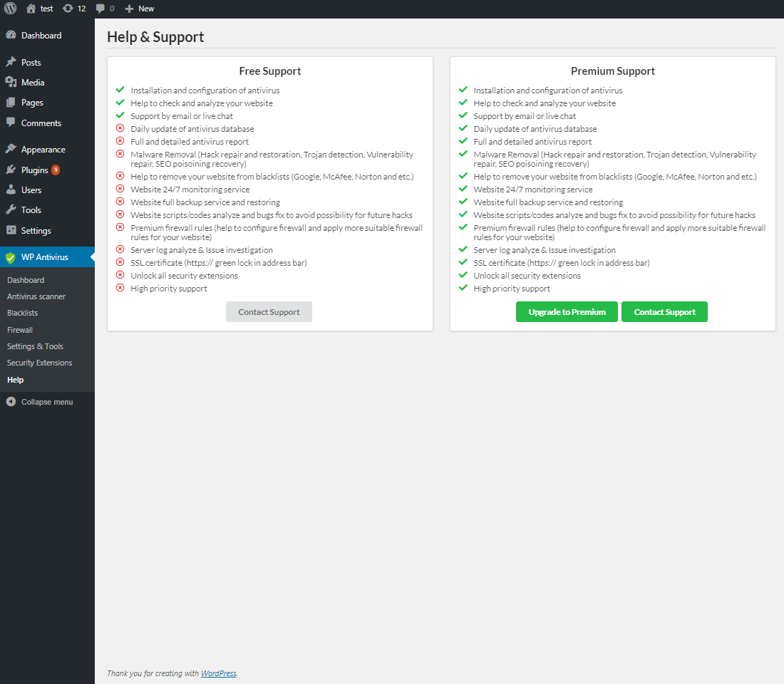Click the comments bubble icon in the admin bar
Screen dimensions: 784x684
click(x=100, y=9)
